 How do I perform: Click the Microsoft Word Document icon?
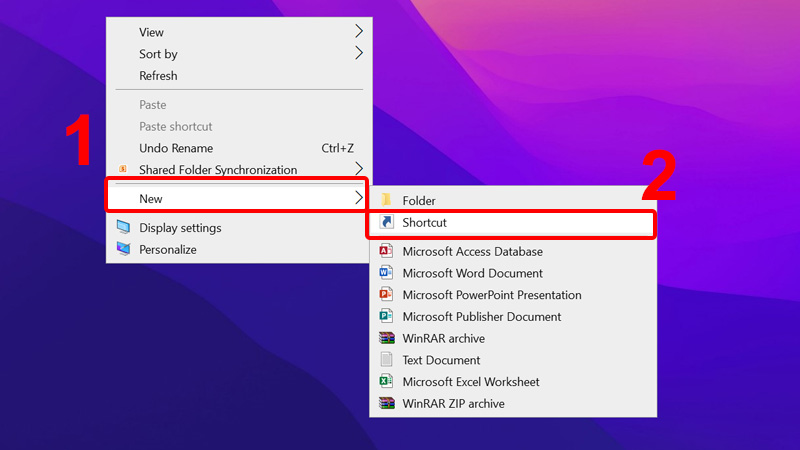coord(386,274)
